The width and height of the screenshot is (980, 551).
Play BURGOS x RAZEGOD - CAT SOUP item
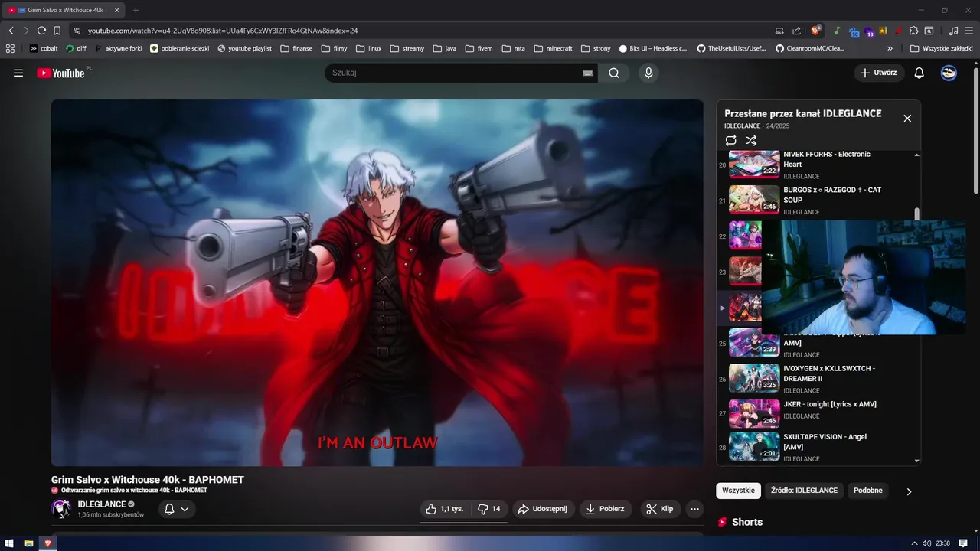[817, 201]
